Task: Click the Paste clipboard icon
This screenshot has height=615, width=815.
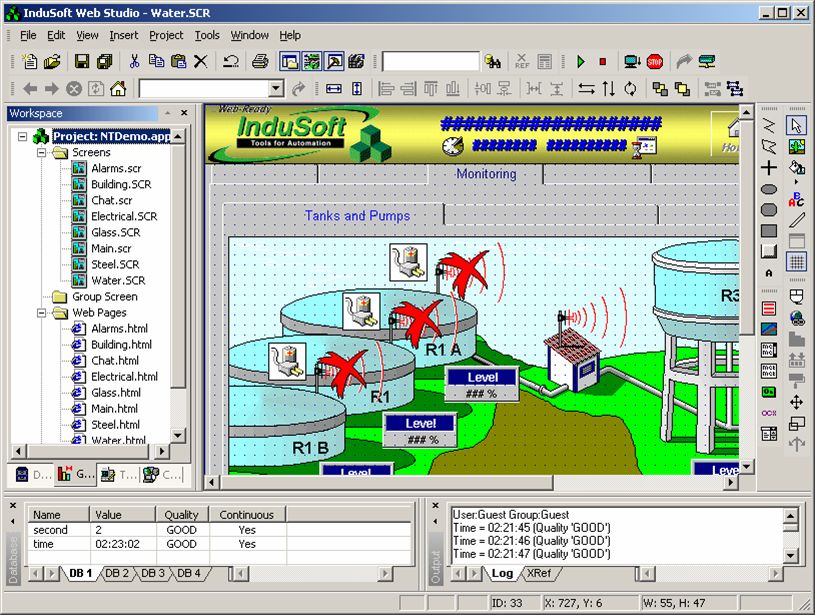Action: point(178,61)
